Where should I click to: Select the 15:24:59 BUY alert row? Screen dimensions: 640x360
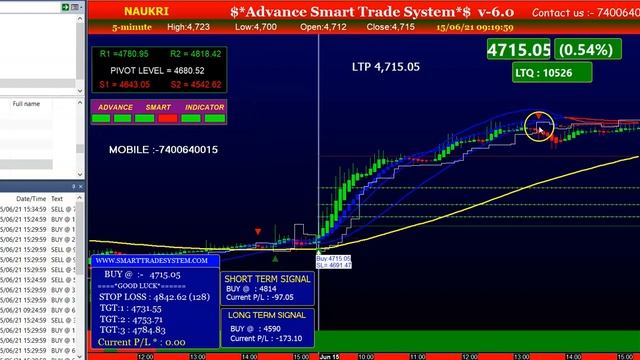pyautogui.click(x=38, y=220)
